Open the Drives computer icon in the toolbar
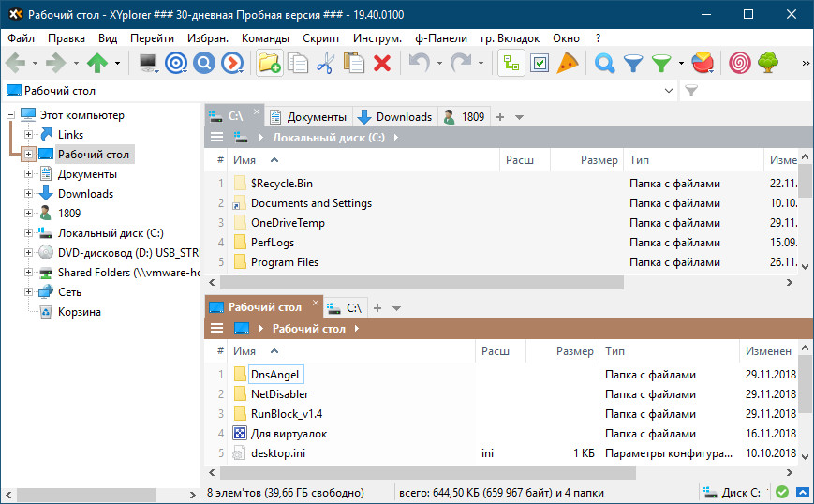Screen dimensions: 814x504 148,64
